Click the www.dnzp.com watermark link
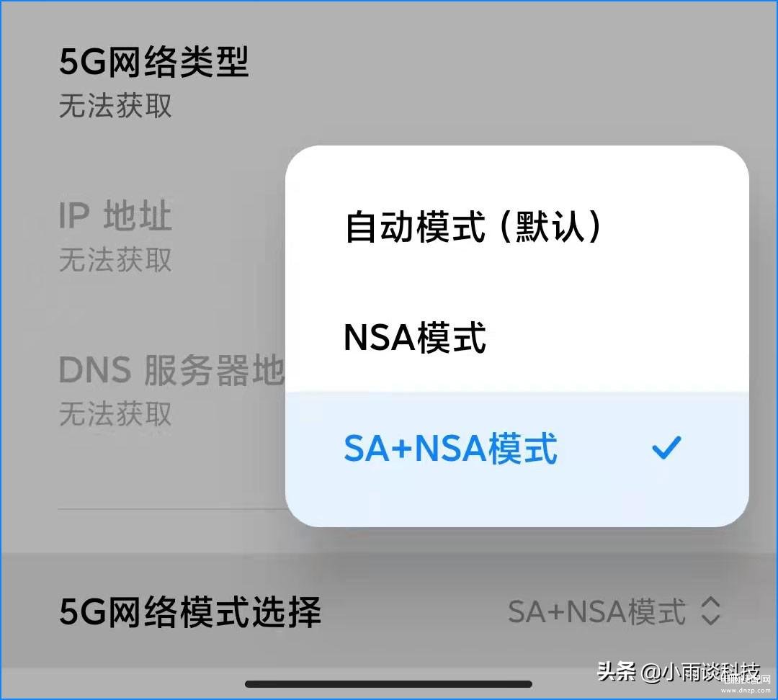778x700 pixels. 746,690
